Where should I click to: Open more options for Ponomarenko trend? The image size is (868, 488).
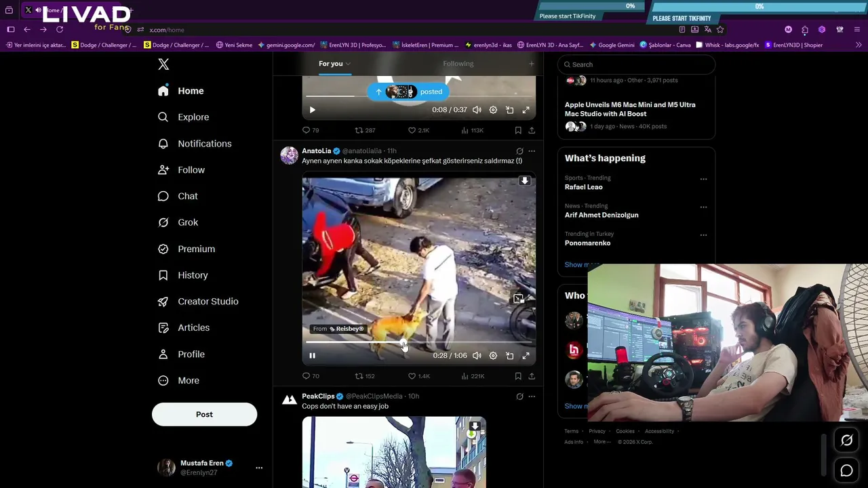coord(703,235)
